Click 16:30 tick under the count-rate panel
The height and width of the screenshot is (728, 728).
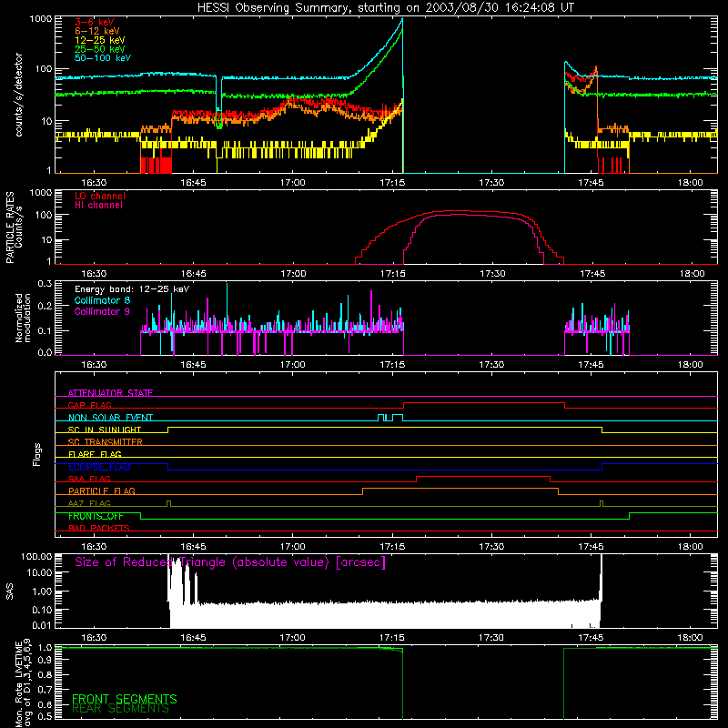coord(94,183)
